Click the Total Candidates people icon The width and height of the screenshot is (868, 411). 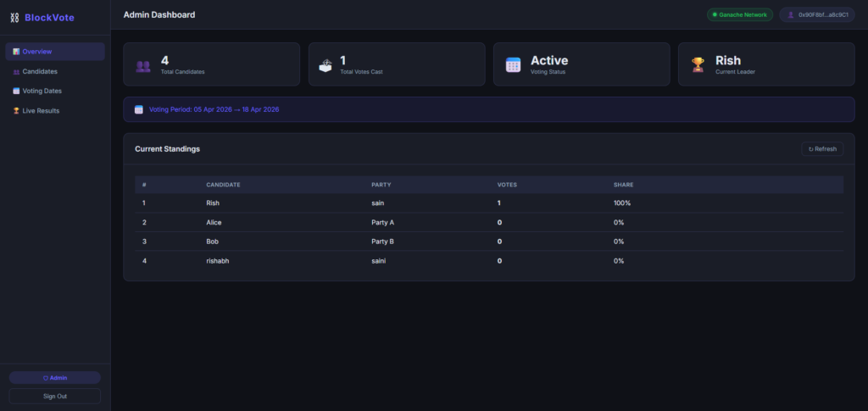click(143, 65)
